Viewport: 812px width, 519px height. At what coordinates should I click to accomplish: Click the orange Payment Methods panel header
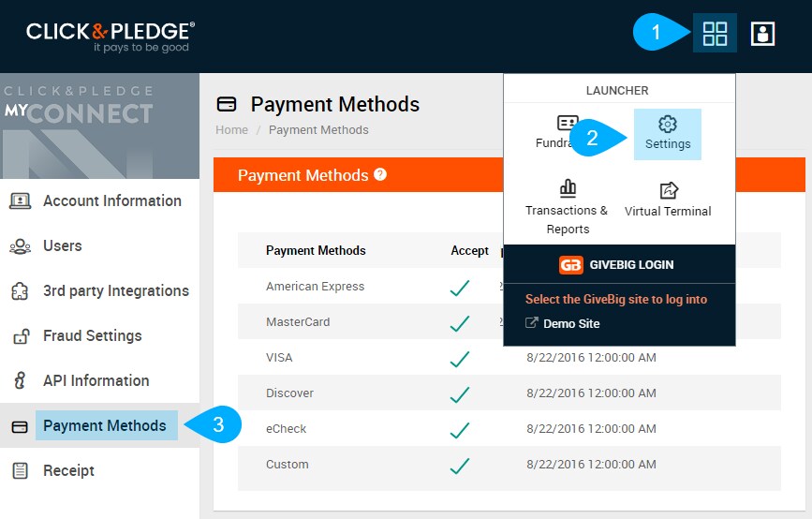[359, 174]
